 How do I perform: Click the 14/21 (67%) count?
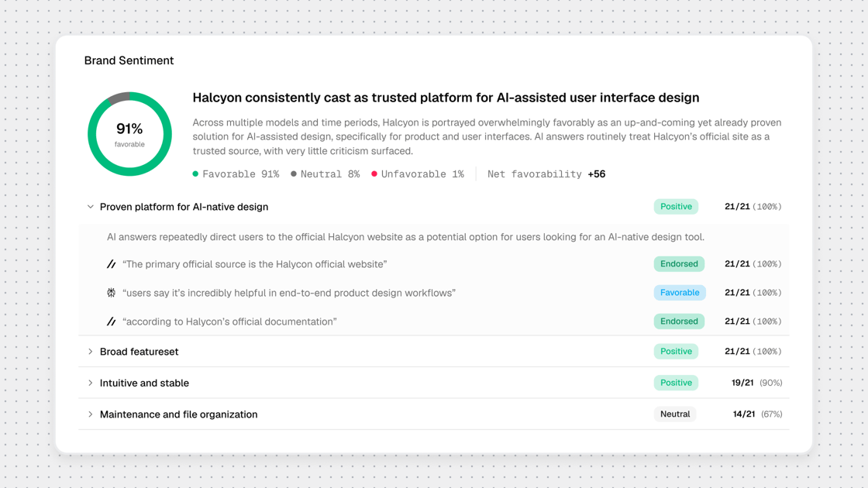coord(757,414)
